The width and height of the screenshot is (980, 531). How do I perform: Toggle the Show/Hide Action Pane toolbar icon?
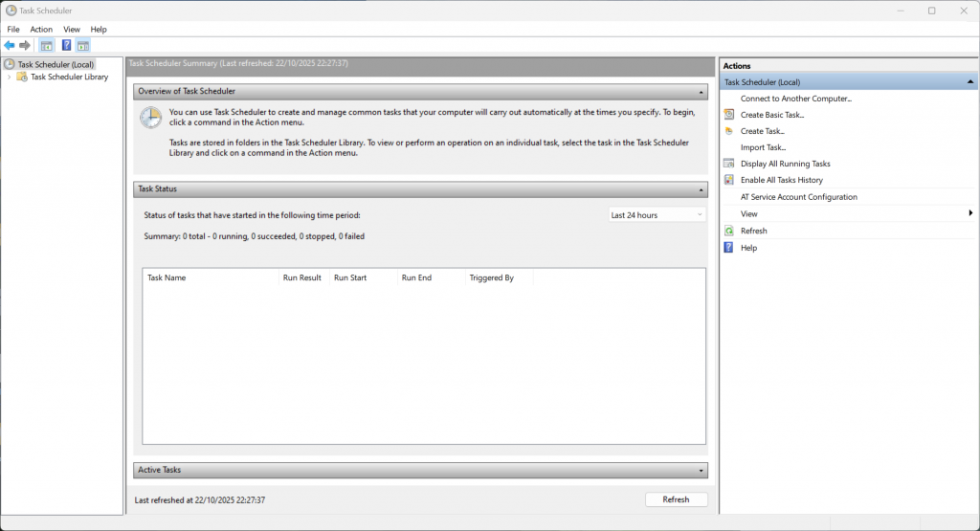coord(83,46)
